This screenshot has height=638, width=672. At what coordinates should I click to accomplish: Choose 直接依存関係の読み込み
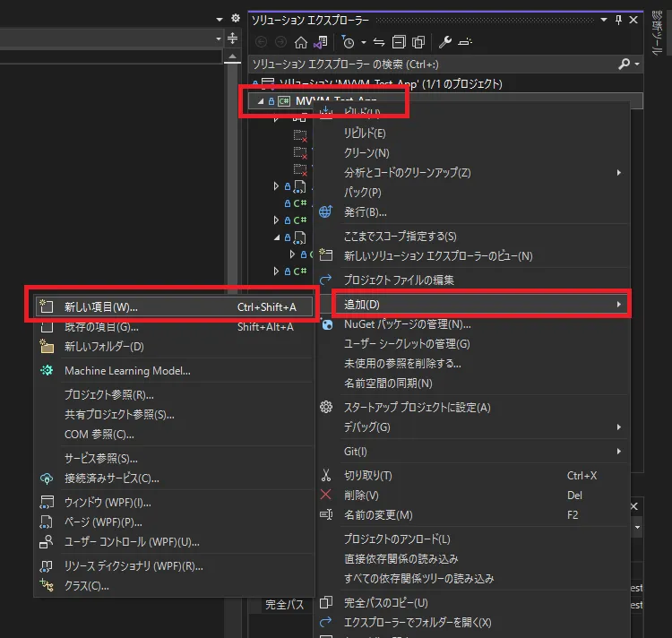473,559
